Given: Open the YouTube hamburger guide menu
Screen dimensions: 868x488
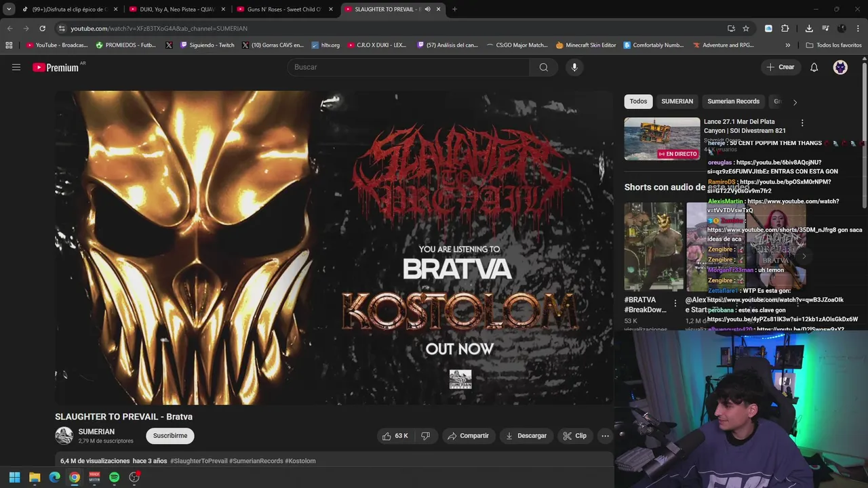Looking at the screenshot, I should click(16, 67).
